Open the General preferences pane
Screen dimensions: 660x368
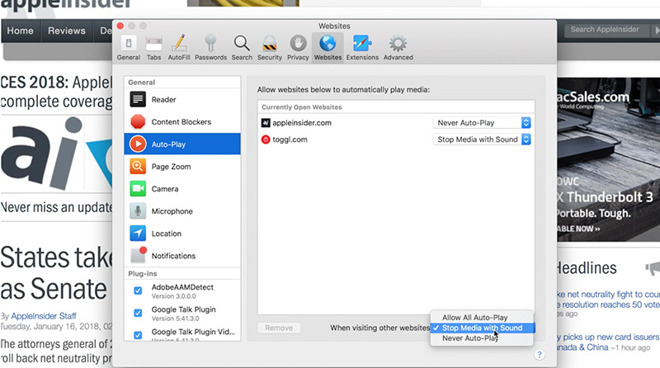(x=128, y=48)
